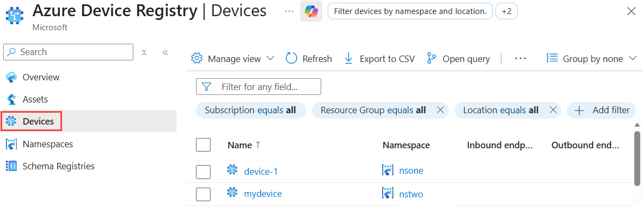The image size is (644, 206).
Task: Open the nsone namespace link
Action: click(411, 171)
